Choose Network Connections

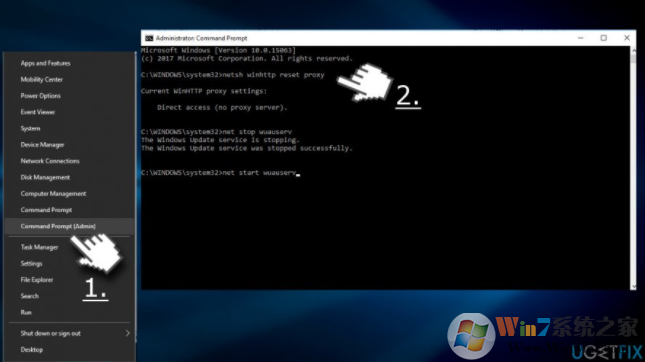pyautogui.click(x=50, y=161)
